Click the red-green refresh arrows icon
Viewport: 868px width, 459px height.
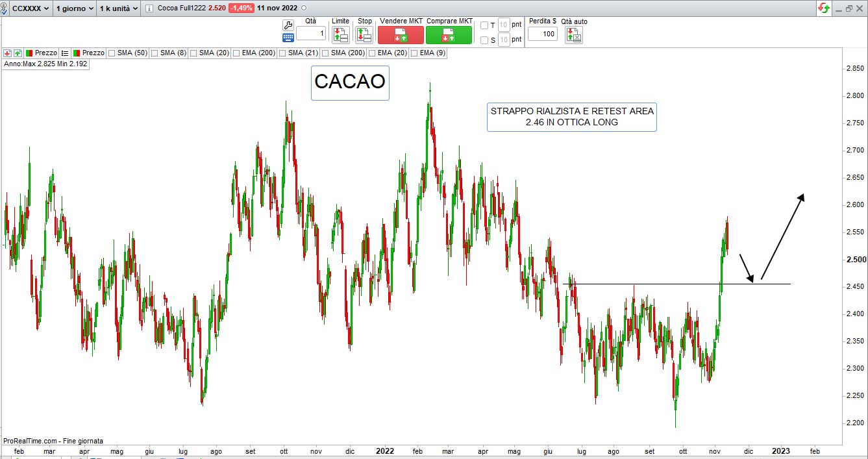pyautogui.click(x=824, y=8)
